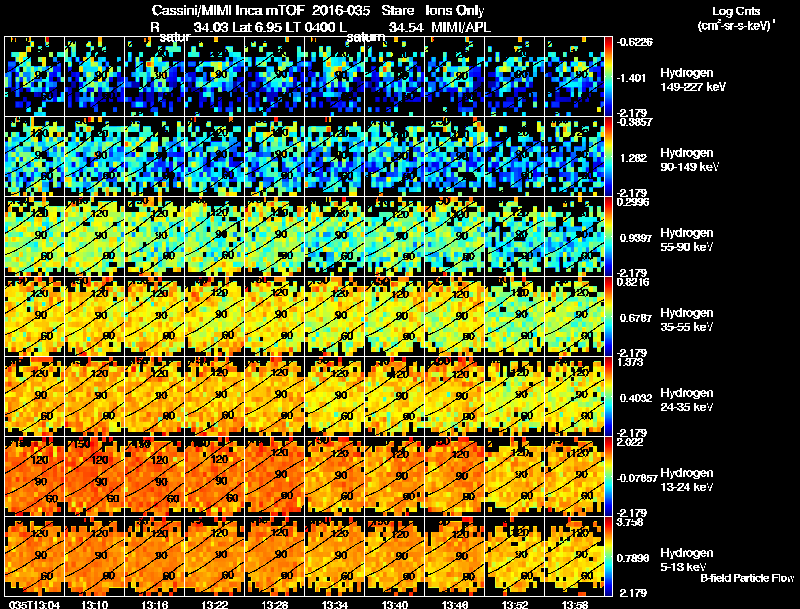800x609 pixels.
Task: Click the 'Log Cnts' colorbar heading
Action: [736, 11]
